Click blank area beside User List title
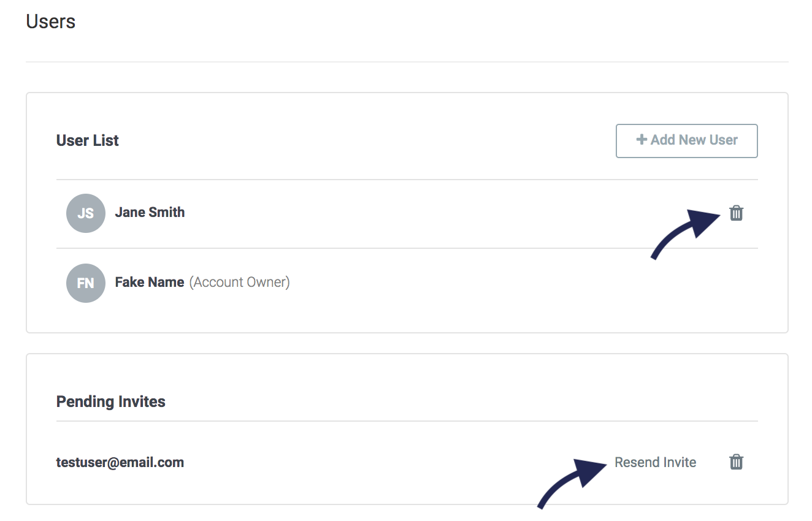Image resolution: width=812 pixels, height=521 pixels. pyautogui.click(x=368, y=141)
